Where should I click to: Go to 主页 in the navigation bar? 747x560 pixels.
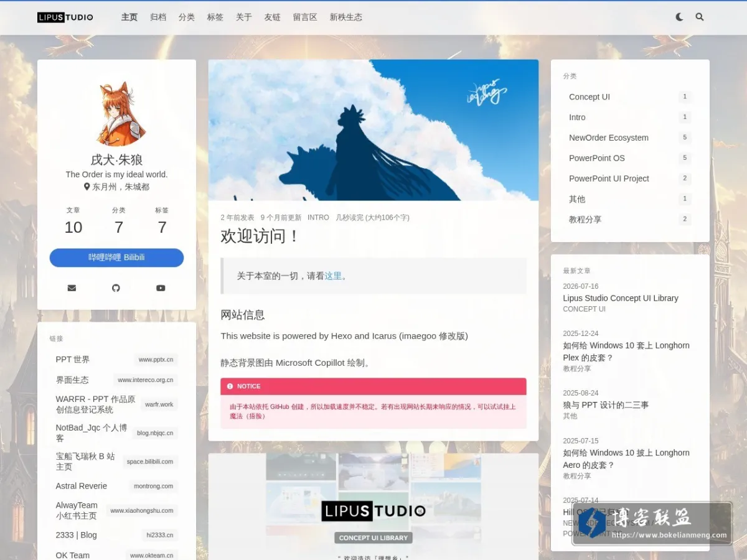click(x=129, y=17)
